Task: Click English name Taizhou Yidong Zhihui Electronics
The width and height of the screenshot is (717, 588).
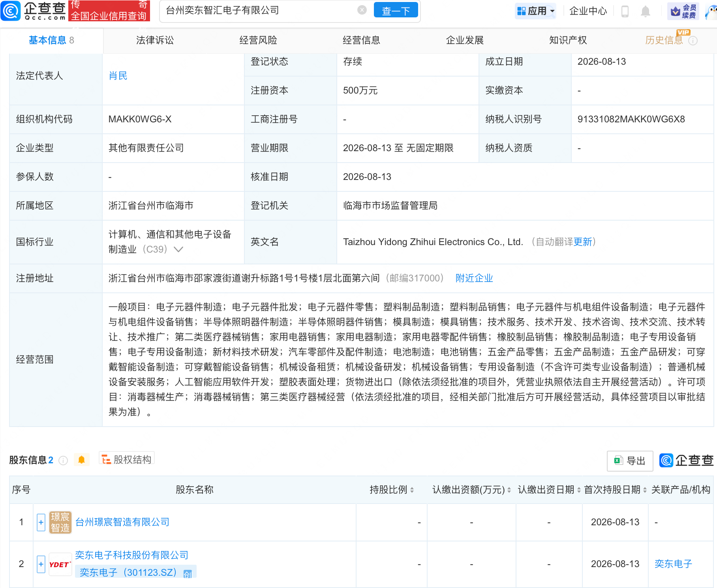Action: click(x=433, y=242)
